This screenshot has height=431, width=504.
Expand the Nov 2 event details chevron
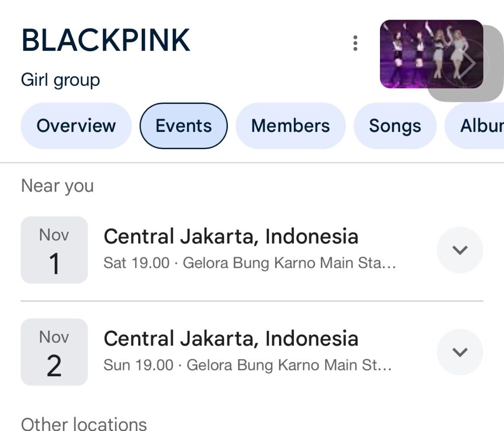460,352
